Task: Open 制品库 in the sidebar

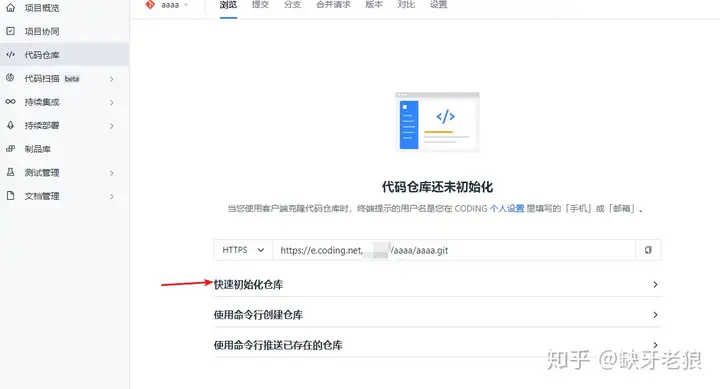Action: pos(64,148)
